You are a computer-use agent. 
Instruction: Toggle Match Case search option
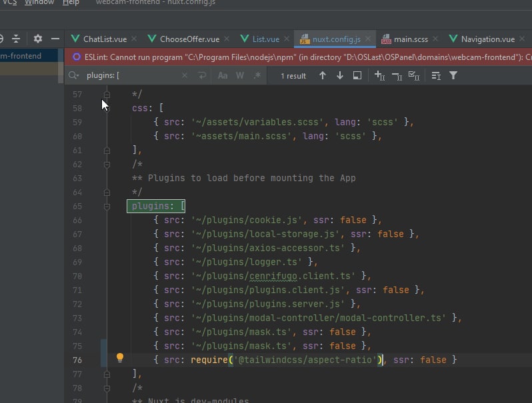[223, 75]
